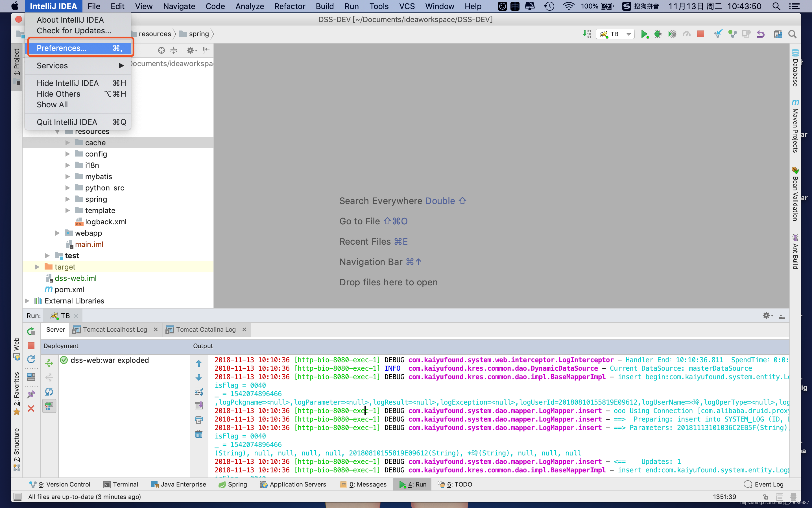Open Java Enterprise tool window
Image resolution: width=812 pixels, height=508 pixels.
pos(179,484)
